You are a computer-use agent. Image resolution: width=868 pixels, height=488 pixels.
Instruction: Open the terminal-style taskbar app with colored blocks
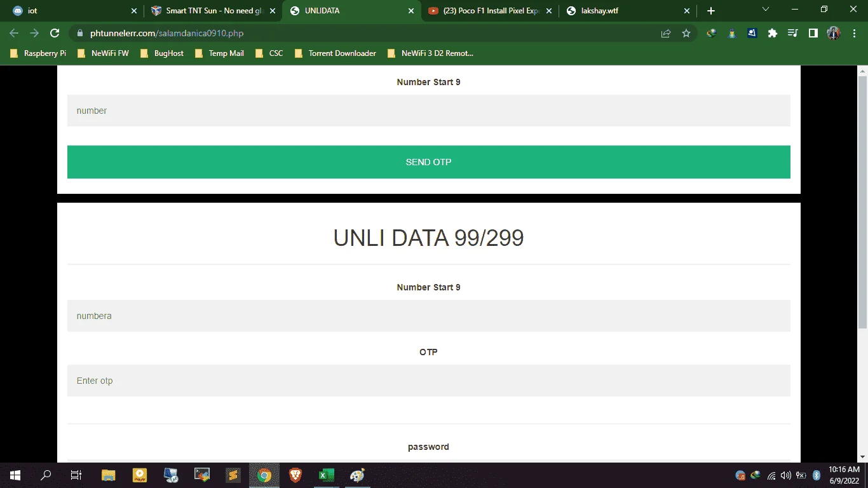pyautogui.click(x=202, y=475)
